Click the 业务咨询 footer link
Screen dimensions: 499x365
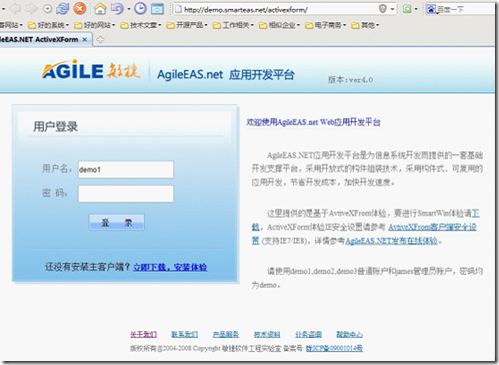(x=308, y=334)
